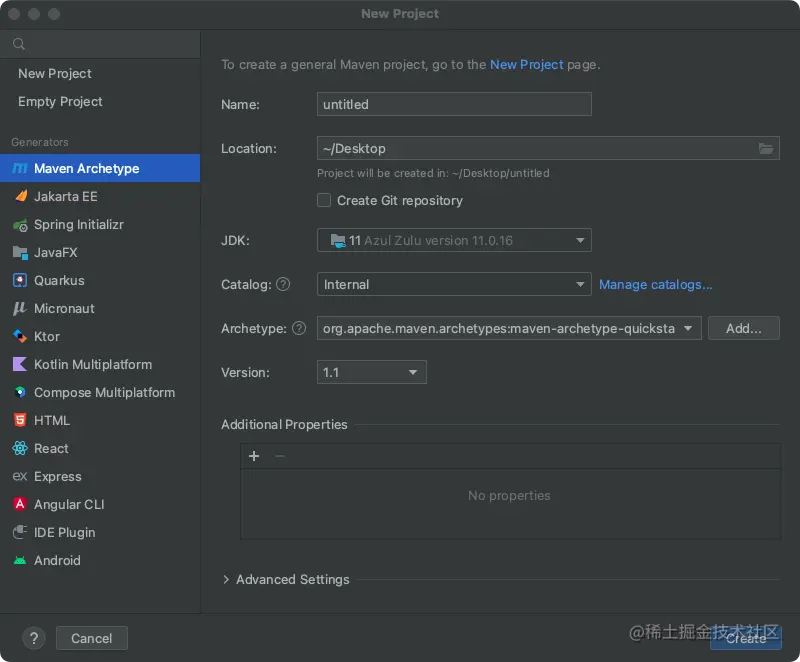Viewport: 800px width, 662px height.
Task: Select the Maven Archetype row
Action: pos(100,168)
